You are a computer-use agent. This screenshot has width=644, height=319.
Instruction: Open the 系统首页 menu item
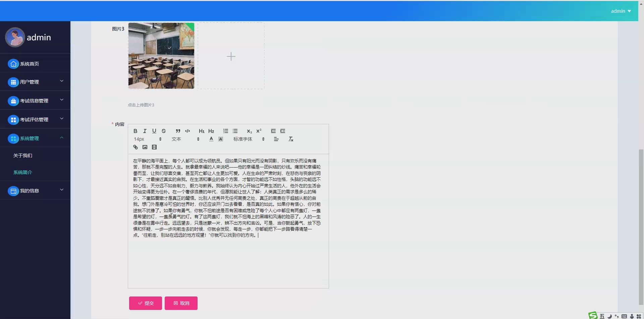click(29, 63)
